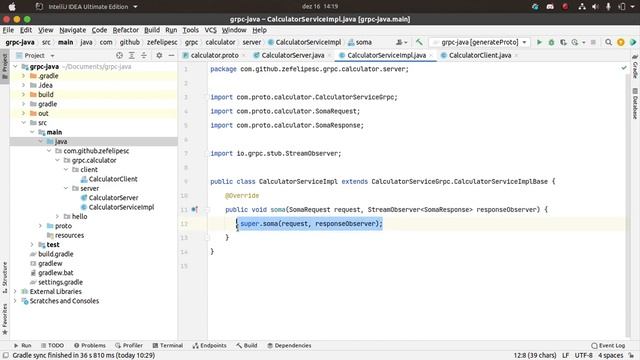Click the override gutter icon on line 11
This screenshot has width=640, height=360.
195,209
